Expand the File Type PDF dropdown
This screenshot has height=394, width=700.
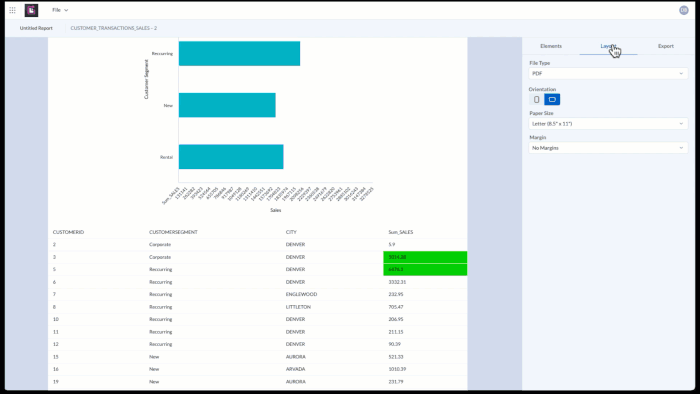(608, 73)
